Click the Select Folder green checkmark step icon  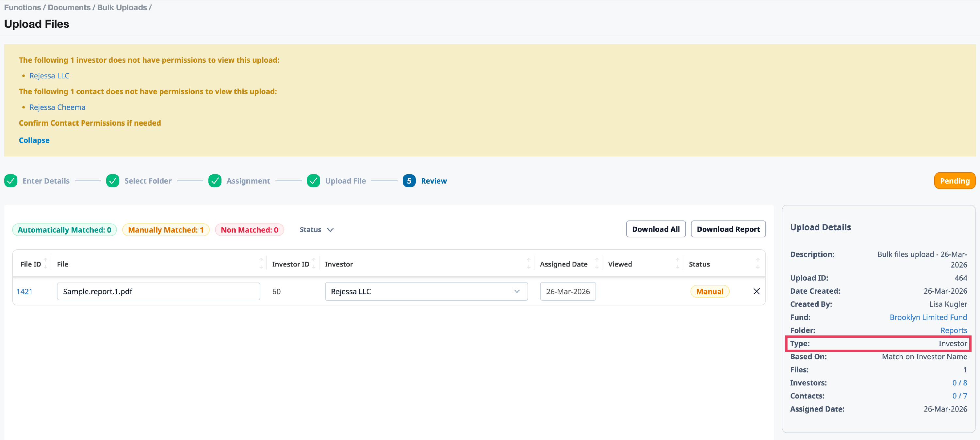(x=113, y=181)
